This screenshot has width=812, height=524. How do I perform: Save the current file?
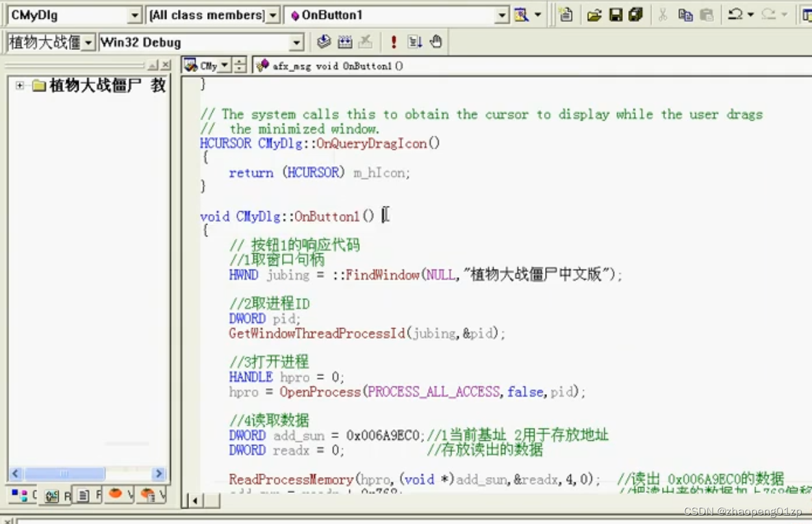(615, 15)
